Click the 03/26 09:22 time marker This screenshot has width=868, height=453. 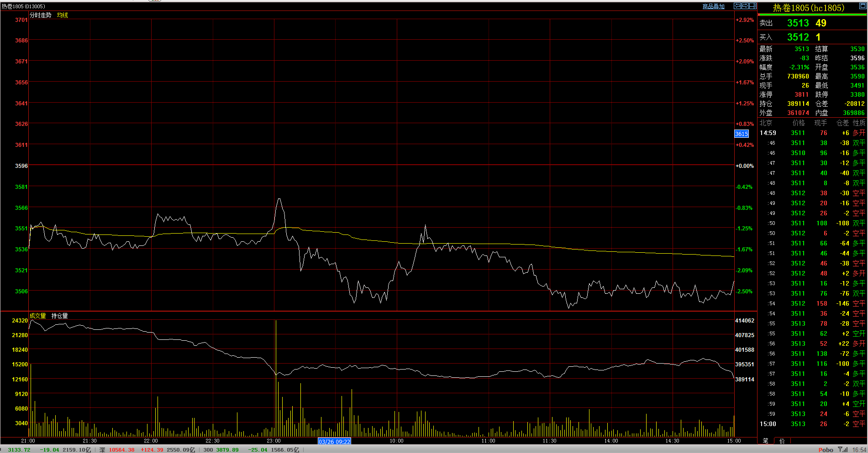[x=334, y=441]
